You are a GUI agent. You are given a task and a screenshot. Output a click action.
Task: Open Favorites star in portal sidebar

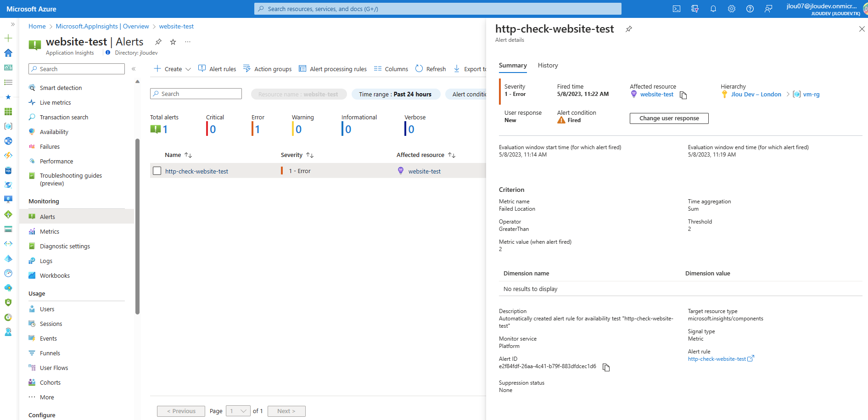click(x=8, y=97)
